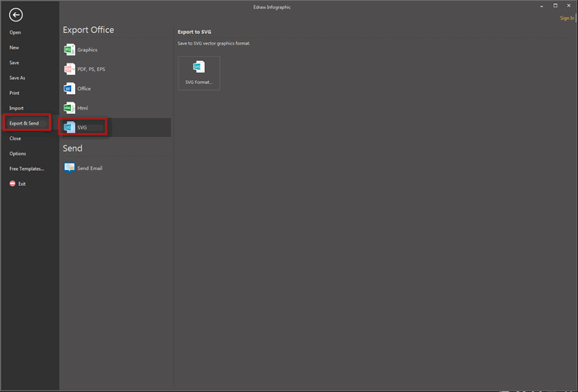The width and height of the screenshot is (578, 392).
Task: Select the Office label text
Action: (x=84, y=88)
